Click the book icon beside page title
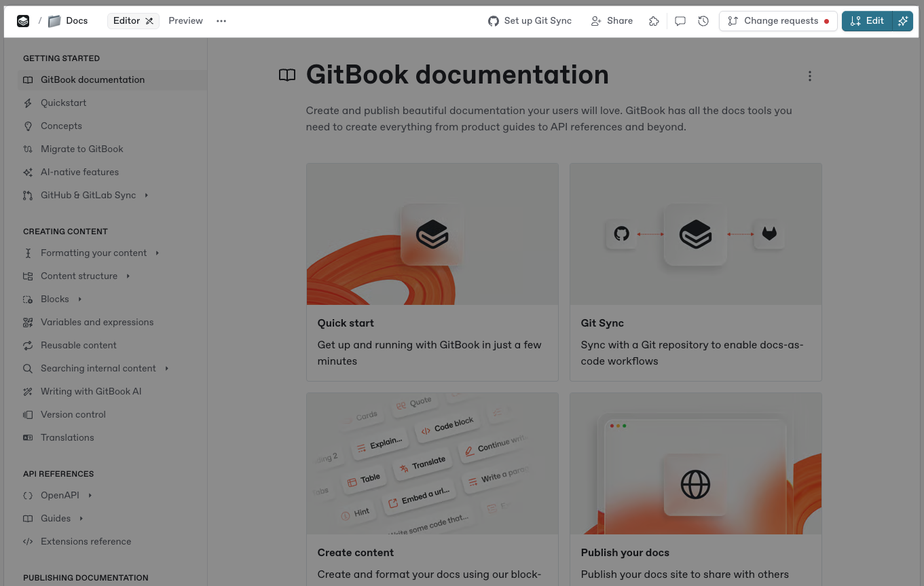Viewport: 924px width, 586px height. click(287, 75)
